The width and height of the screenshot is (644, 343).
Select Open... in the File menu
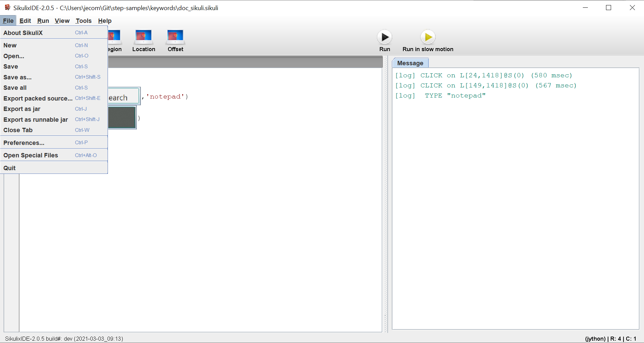click(x=13, y=56)
